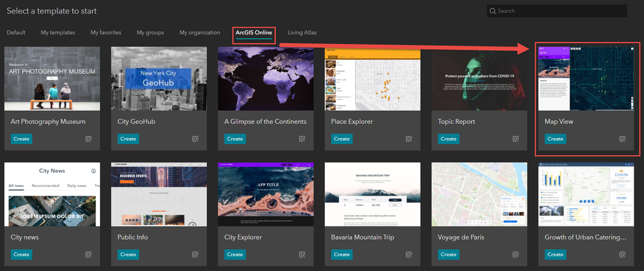Preview the Topic Report template
Viewport: 644px width, 271px height.
coord(516,139)
